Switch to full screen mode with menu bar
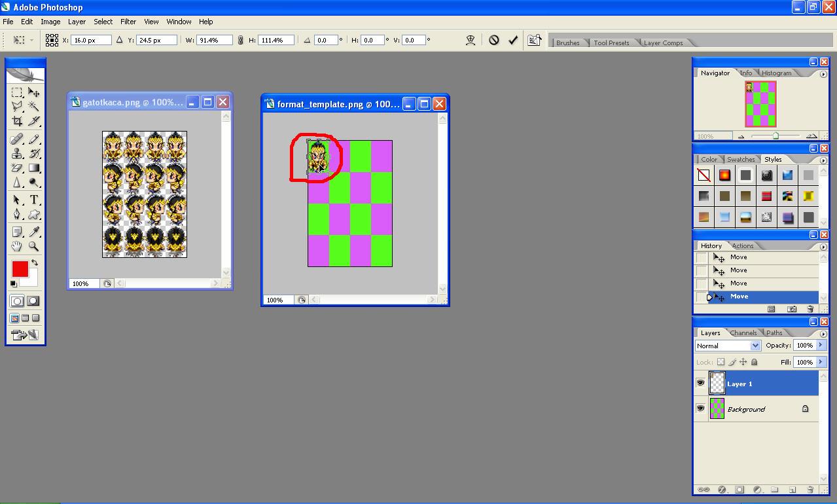837x504 pixels. (x=25, y=318)
